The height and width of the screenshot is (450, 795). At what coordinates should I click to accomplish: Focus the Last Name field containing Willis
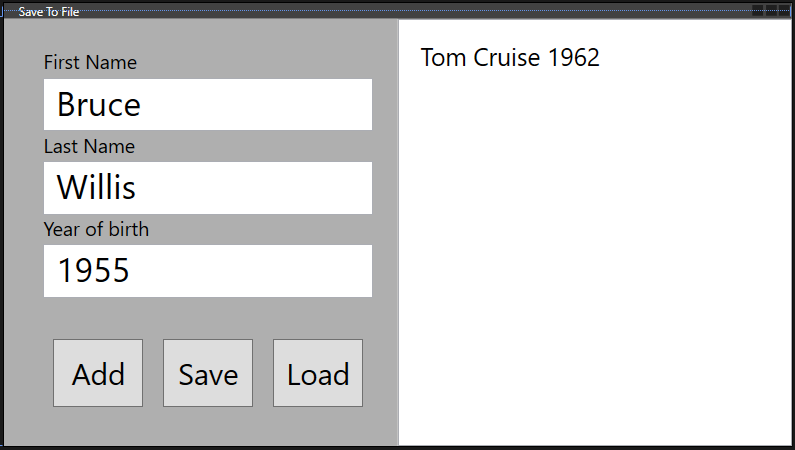pyautogui.click(x=208, y=188)
